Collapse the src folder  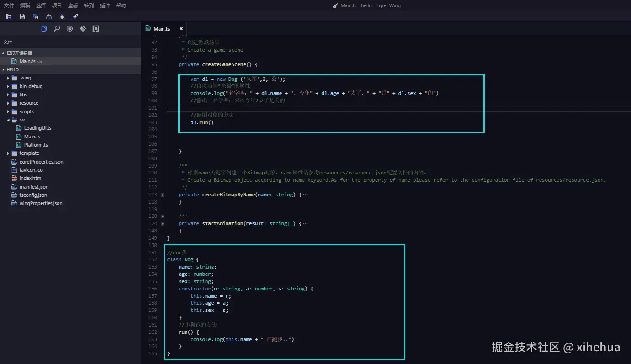coord(8,120)
